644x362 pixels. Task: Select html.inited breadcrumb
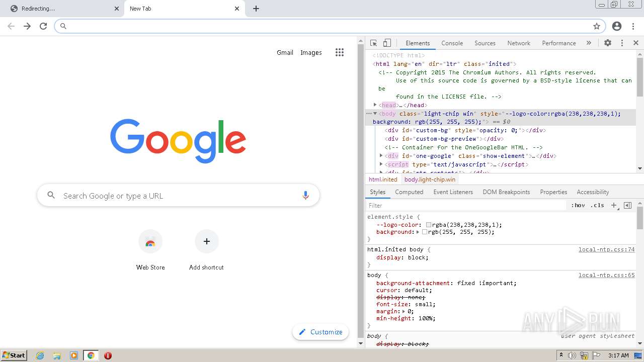point(383,179)
